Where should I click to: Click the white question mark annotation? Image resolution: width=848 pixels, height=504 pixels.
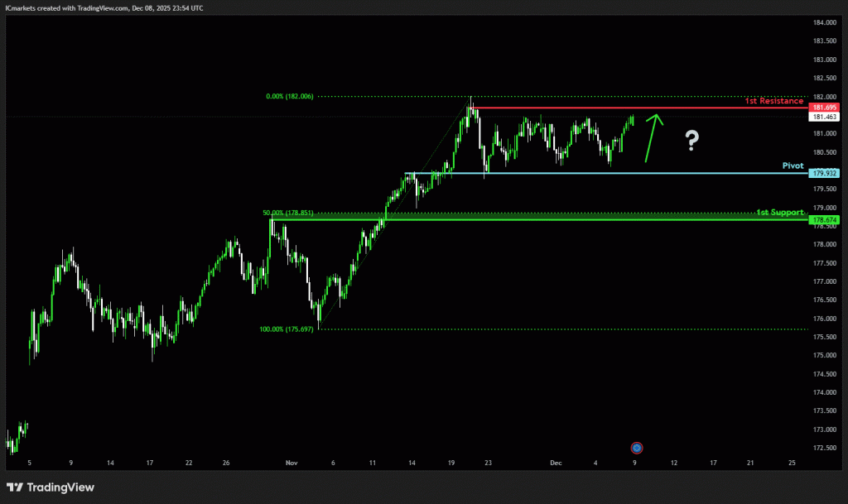click(691, 142)
